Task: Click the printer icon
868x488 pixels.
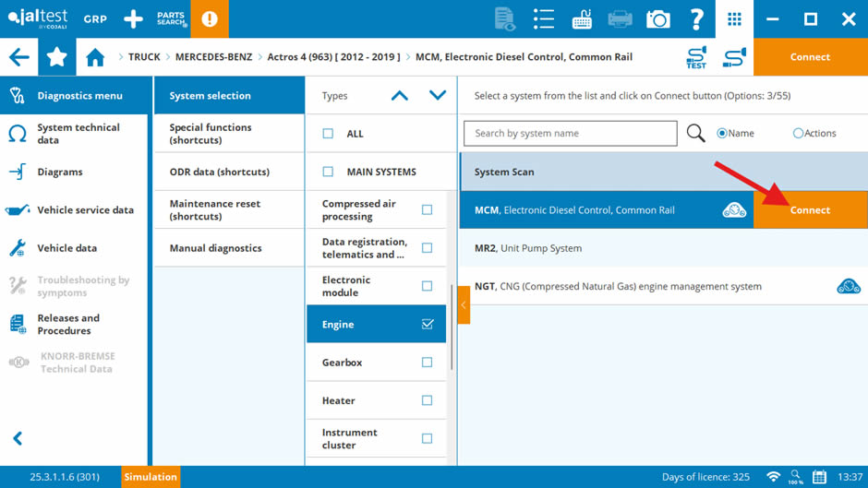Action: point(620,18)
